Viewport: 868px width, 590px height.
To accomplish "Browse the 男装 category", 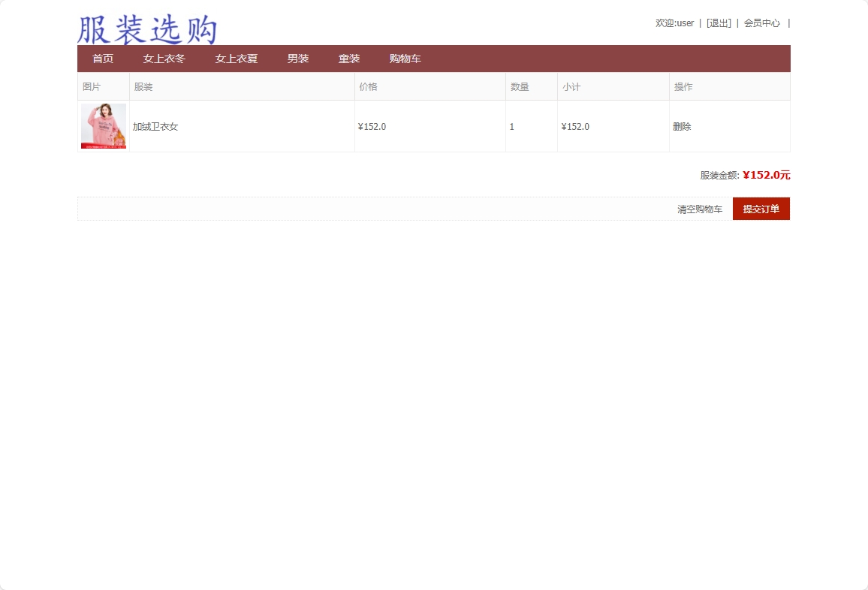I will point(297,59).
